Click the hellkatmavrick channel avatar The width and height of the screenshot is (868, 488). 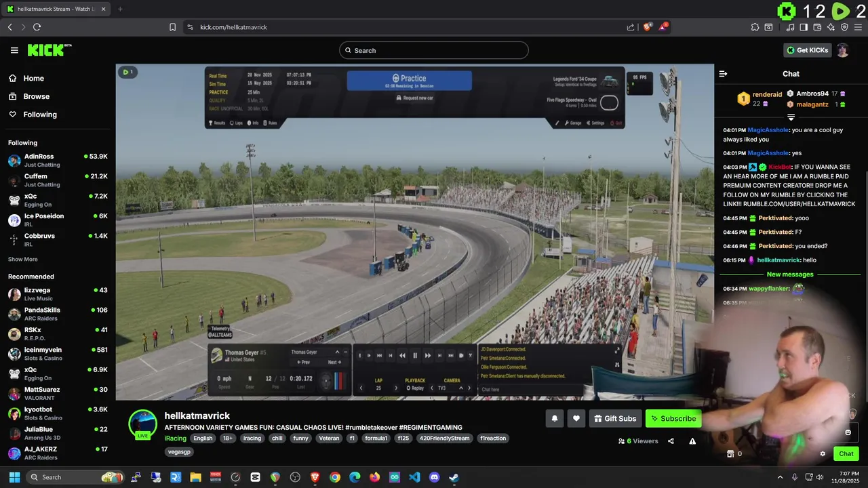click(143, 424)
